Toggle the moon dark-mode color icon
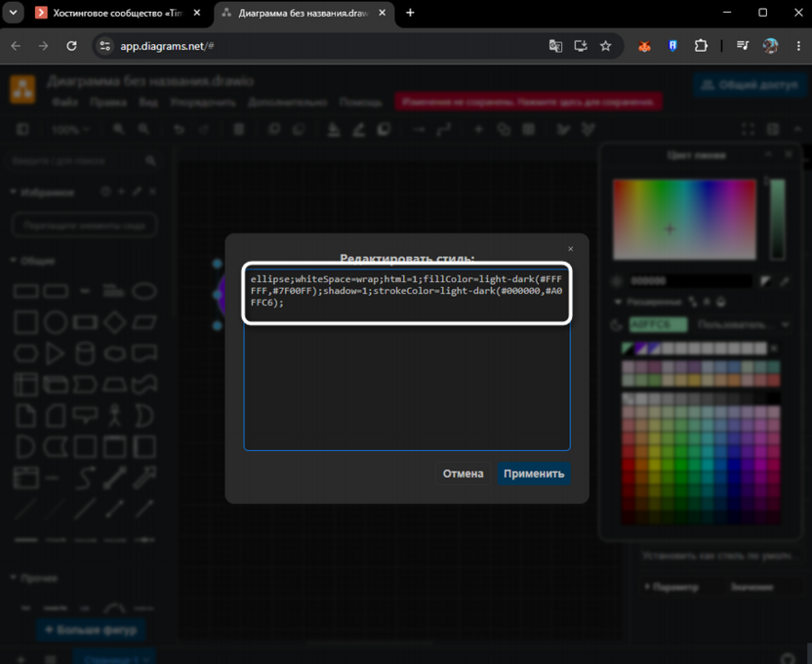 pyautogui.click(x=616, y=325)
